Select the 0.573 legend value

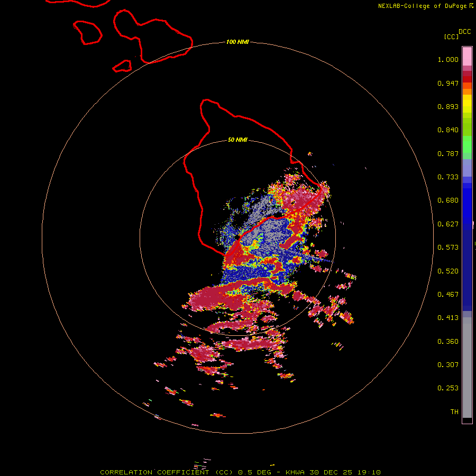coord(448,248)
